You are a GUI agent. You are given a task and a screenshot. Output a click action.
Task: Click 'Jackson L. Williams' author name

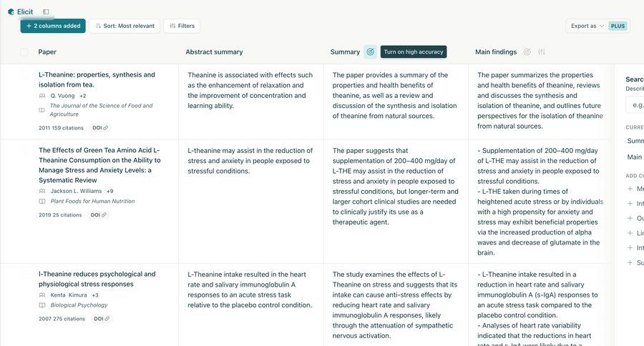pos(76,191)
